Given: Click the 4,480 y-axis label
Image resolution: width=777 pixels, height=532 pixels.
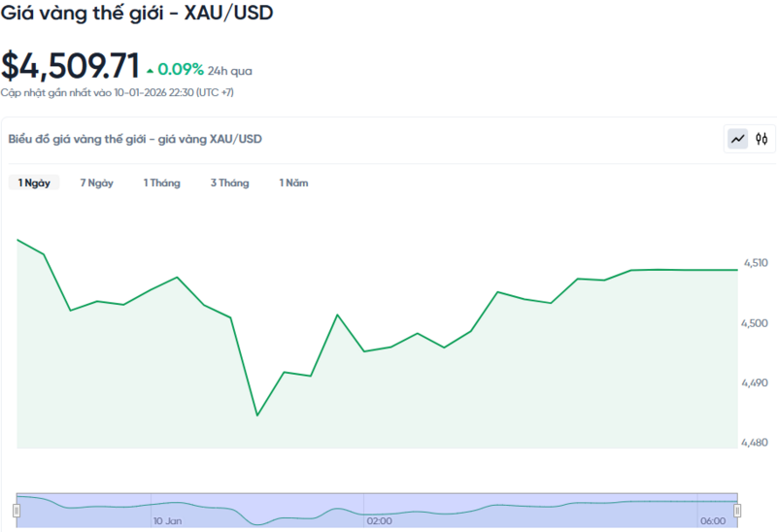Looking at the screenshot, I should pyautogui.click(x=755, y=443).
